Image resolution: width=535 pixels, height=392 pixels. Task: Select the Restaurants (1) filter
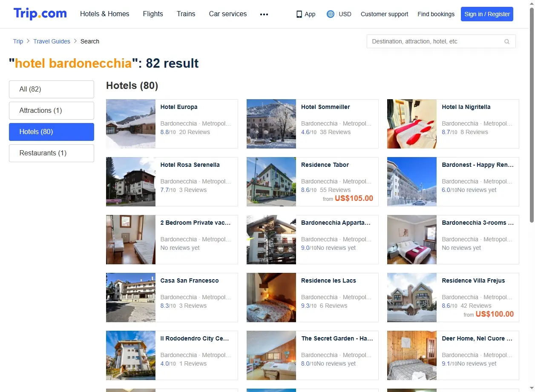(52, 153)
